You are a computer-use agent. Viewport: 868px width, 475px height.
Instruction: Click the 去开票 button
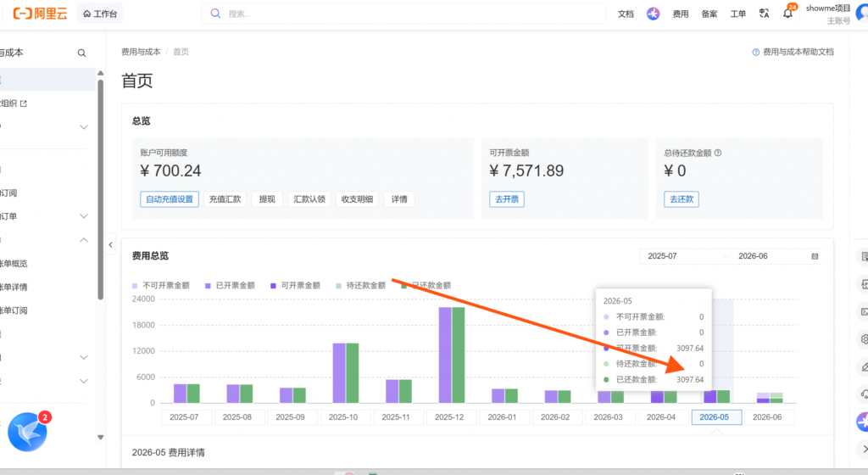click(x=507, y=199)
